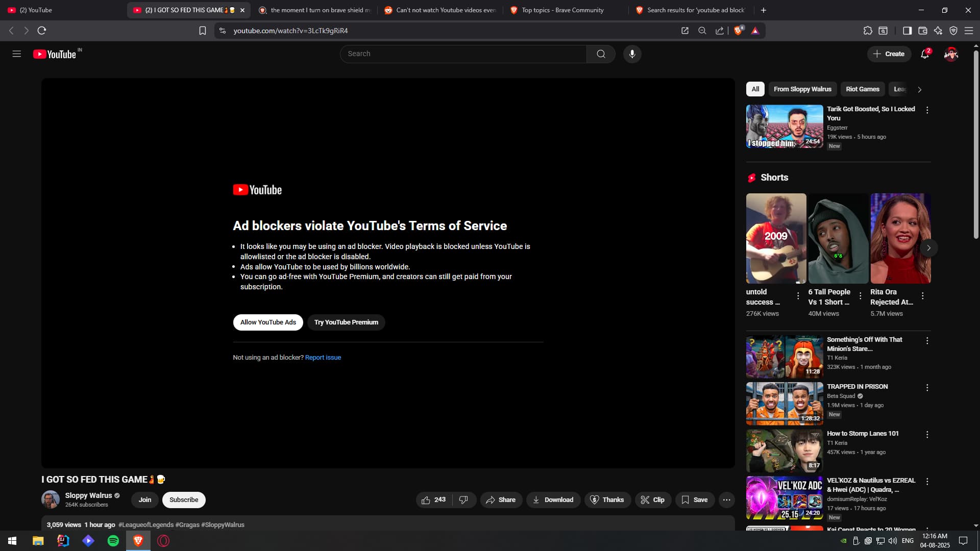
Task: Click the Brave Shields lion icon
Action: pyautogui.click(x=738, y=31)
